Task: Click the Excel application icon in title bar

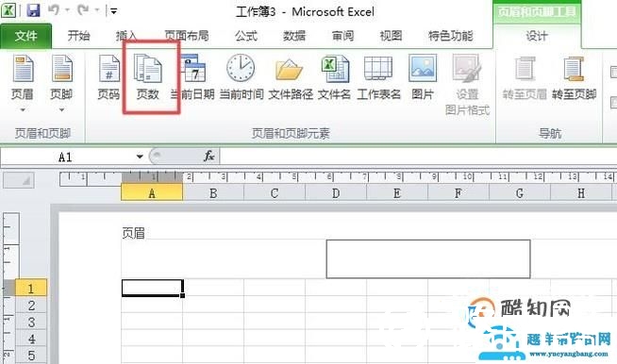Action: (x=8, y=10)
